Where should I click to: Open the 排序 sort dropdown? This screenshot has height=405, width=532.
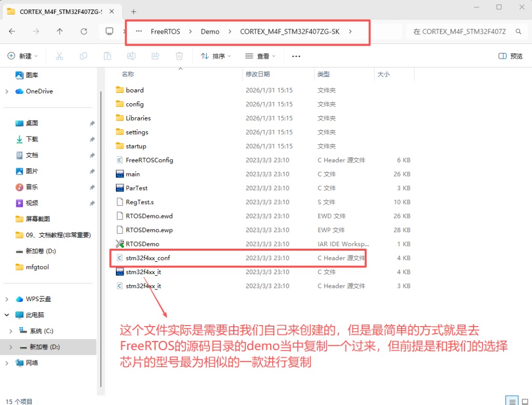click(x=216, y=56)
